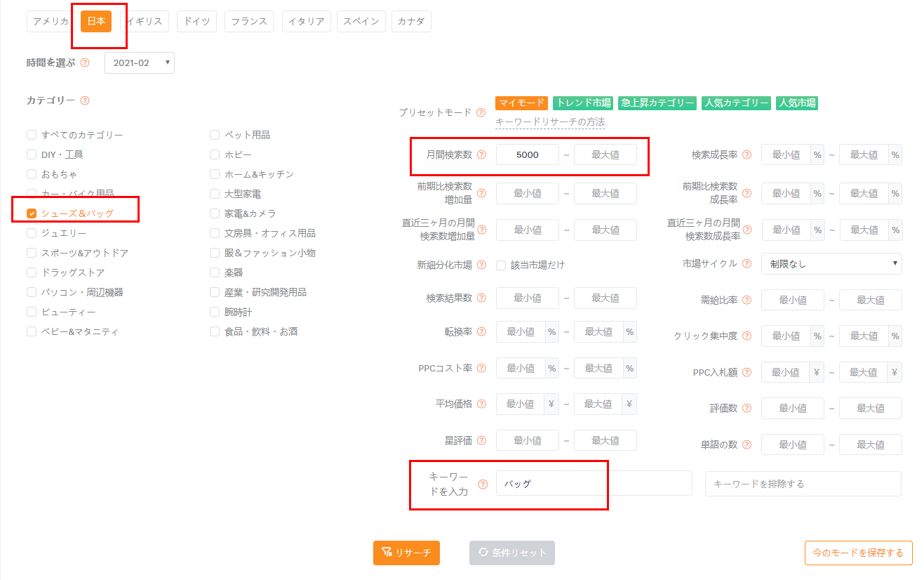Click help icon for 検索成長率
924x580 pixels.
tap(746, 154)
